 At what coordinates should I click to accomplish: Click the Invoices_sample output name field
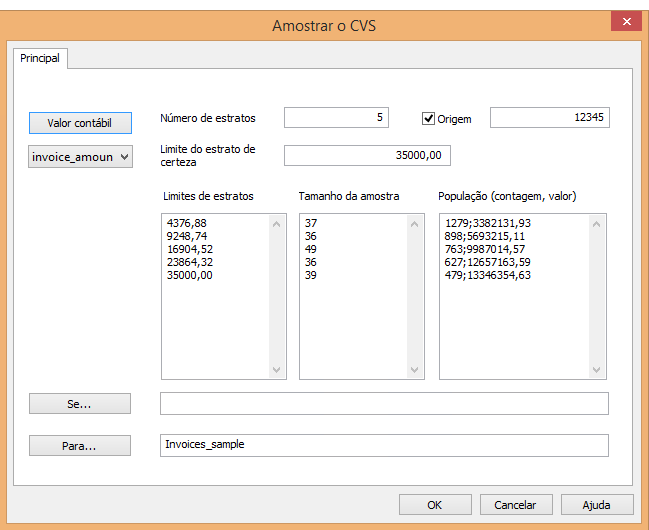tap(384, 446)
